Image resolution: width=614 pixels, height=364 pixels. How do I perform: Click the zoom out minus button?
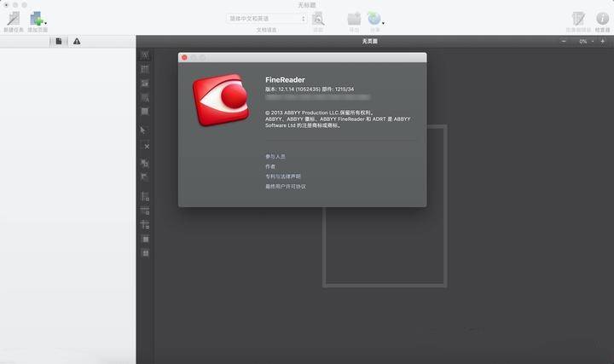click(564, 41)
